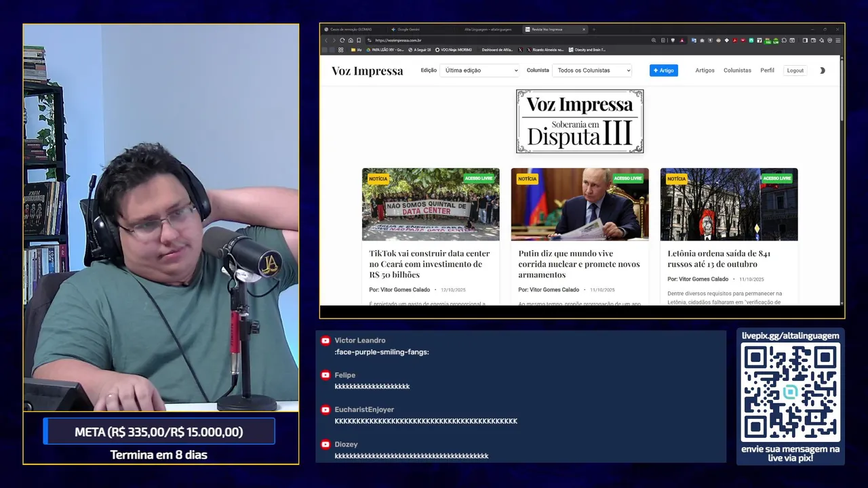The image size is (868, 488).
Task: Toggle dark mode with the moon icon
Action: (823, 70)
